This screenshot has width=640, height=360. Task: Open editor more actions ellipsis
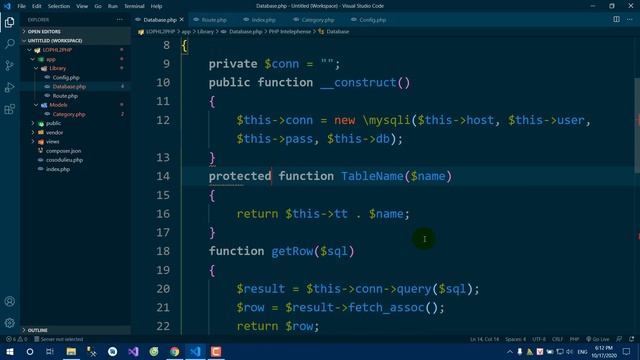[x=629, y=20]
